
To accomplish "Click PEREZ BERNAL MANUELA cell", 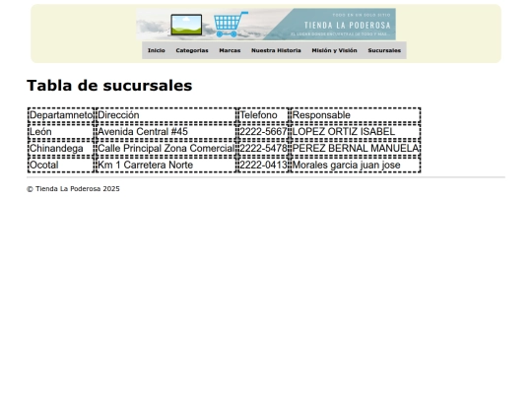I will [x=356, y=148].
